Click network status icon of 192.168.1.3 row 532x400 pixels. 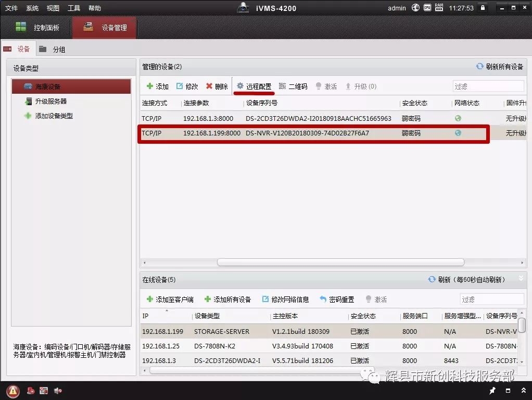(x=458, y=118)
